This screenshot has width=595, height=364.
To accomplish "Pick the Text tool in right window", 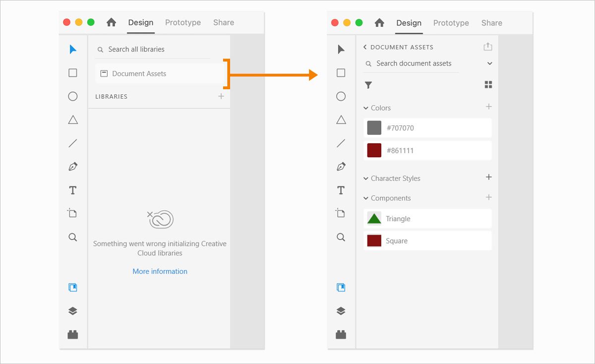I will tap(341, 190).
